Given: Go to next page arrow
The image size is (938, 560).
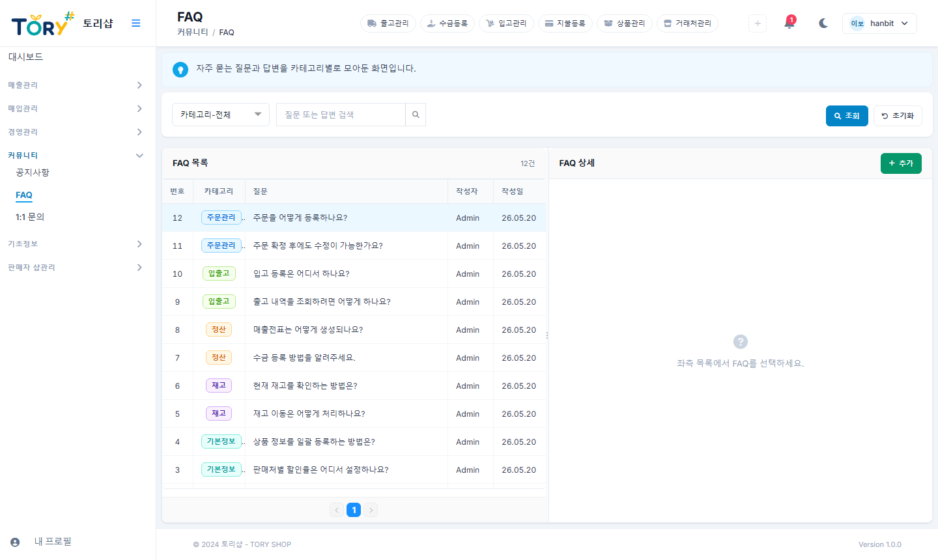Looking at the screenshot, I should tap(371, 510).
